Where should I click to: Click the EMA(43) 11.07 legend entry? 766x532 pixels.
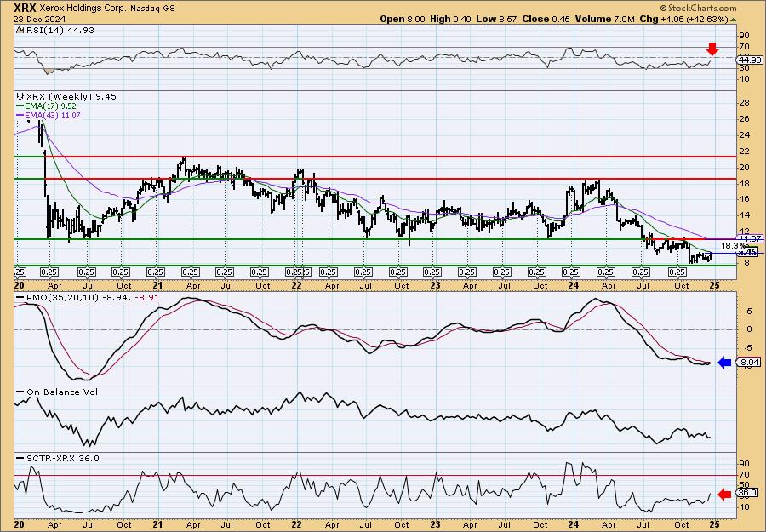(52, 116)
